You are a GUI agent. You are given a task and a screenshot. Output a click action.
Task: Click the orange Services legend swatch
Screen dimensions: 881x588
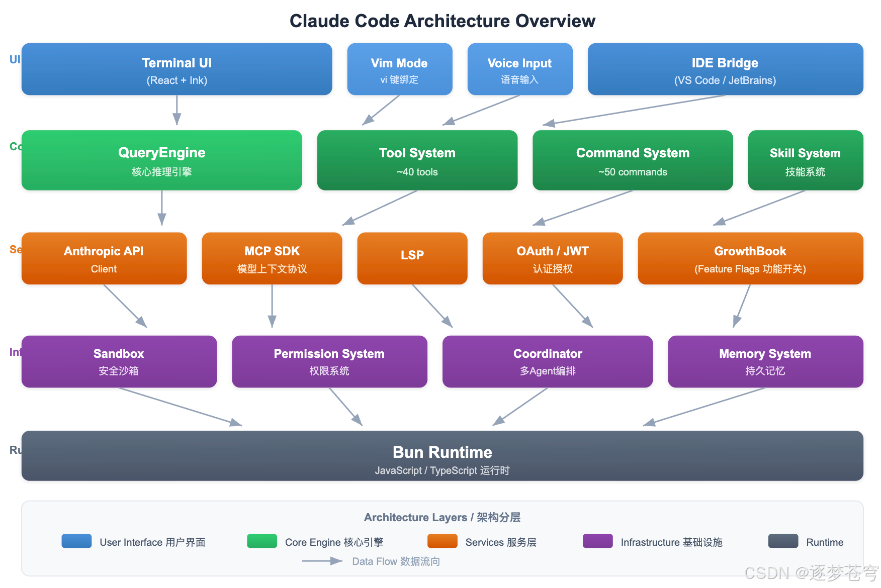[x=443, y=541]
